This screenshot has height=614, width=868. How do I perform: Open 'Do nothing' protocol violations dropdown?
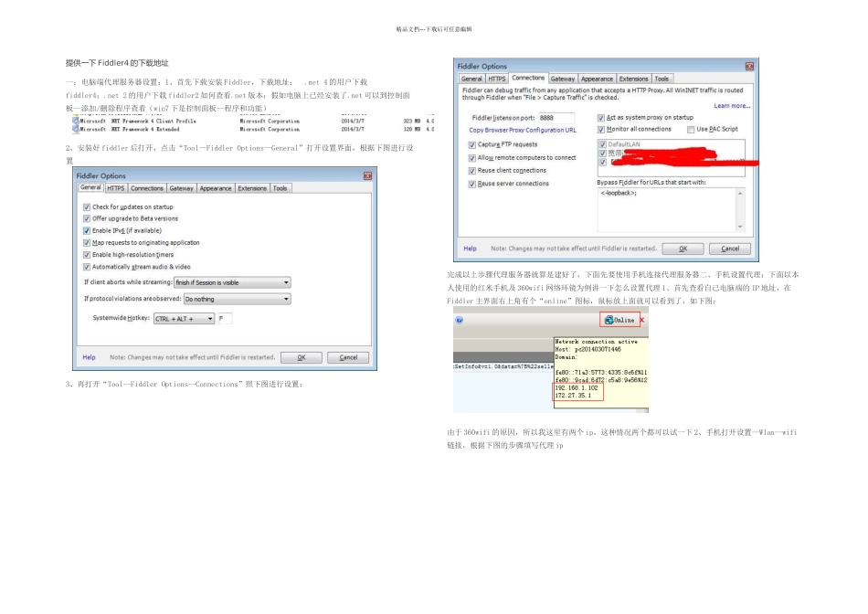237,299
